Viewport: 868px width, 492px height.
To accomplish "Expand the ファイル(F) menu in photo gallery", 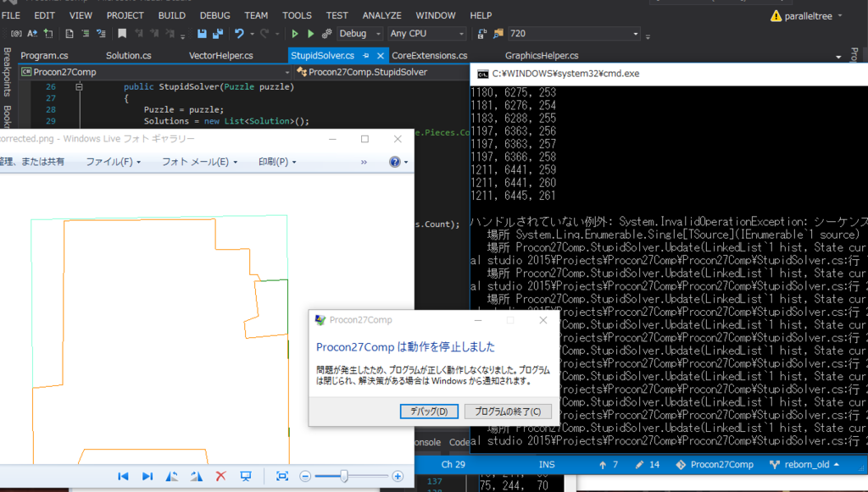I will [111, 162].
